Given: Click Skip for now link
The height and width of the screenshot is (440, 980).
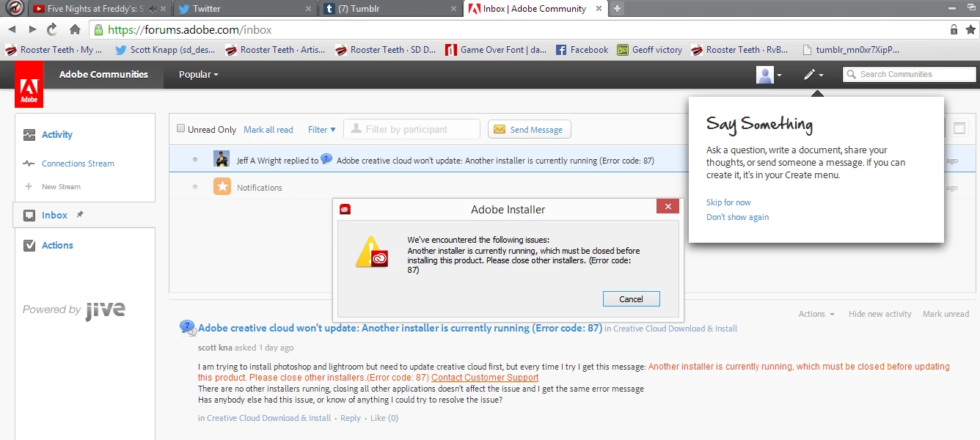Looking at the screenshot, I should (x=728, y=202).
